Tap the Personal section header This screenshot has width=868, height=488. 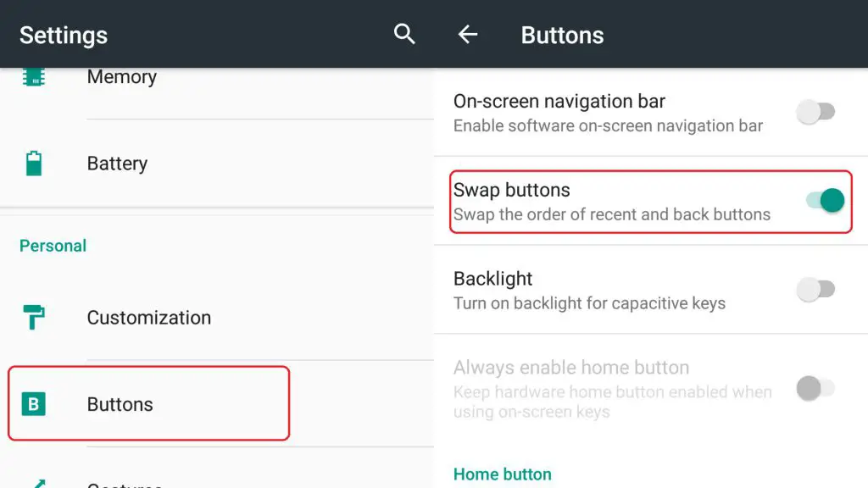pyautogui.click(x=53, y=246)
